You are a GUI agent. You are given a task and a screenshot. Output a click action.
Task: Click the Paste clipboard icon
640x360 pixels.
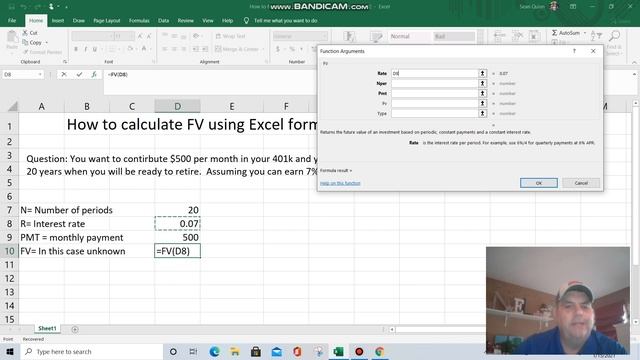click(12, 37)
